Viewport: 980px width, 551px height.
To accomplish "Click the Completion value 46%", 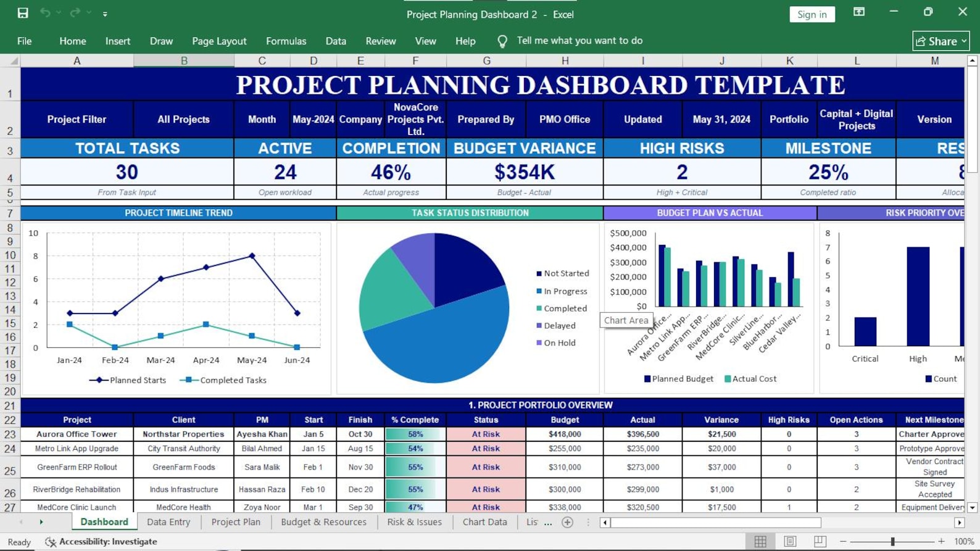I will 391,172.
